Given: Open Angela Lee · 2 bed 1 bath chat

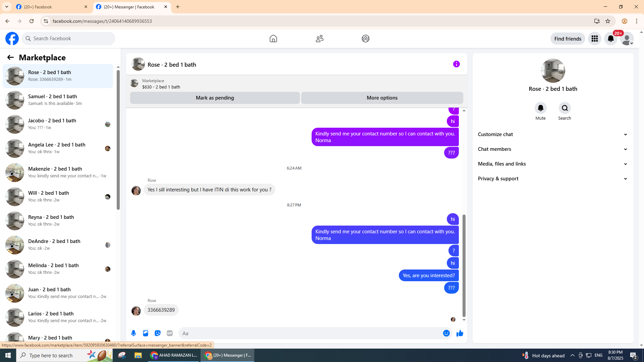Looking at the screenshot, I should point(58,148).
